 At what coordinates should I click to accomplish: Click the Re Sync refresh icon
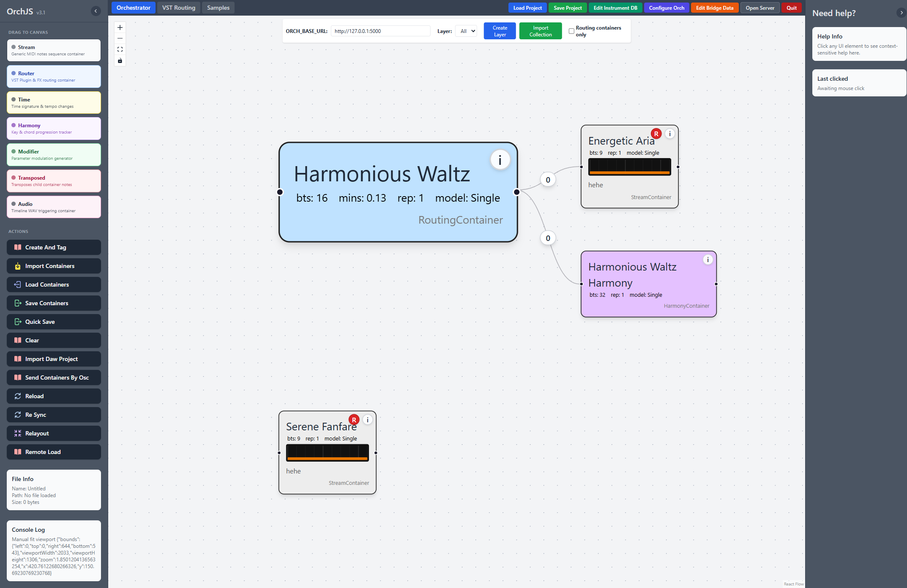coord(18,415)
